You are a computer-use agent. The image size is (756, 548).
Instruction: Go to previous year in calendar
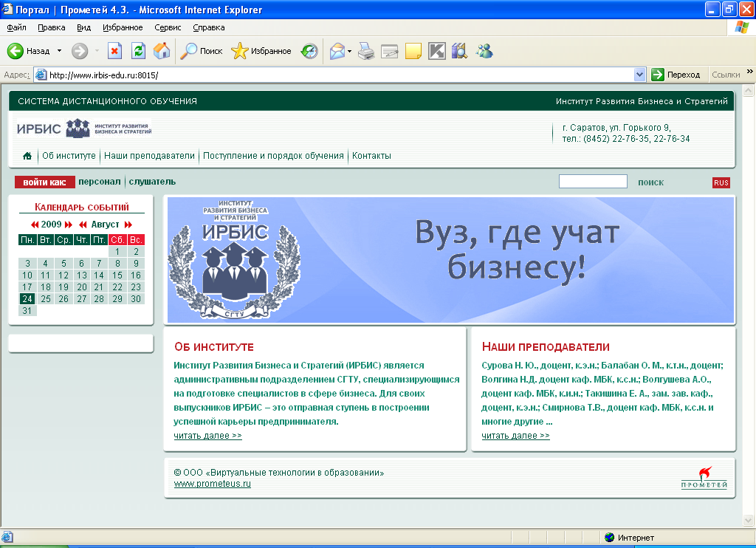35,225
